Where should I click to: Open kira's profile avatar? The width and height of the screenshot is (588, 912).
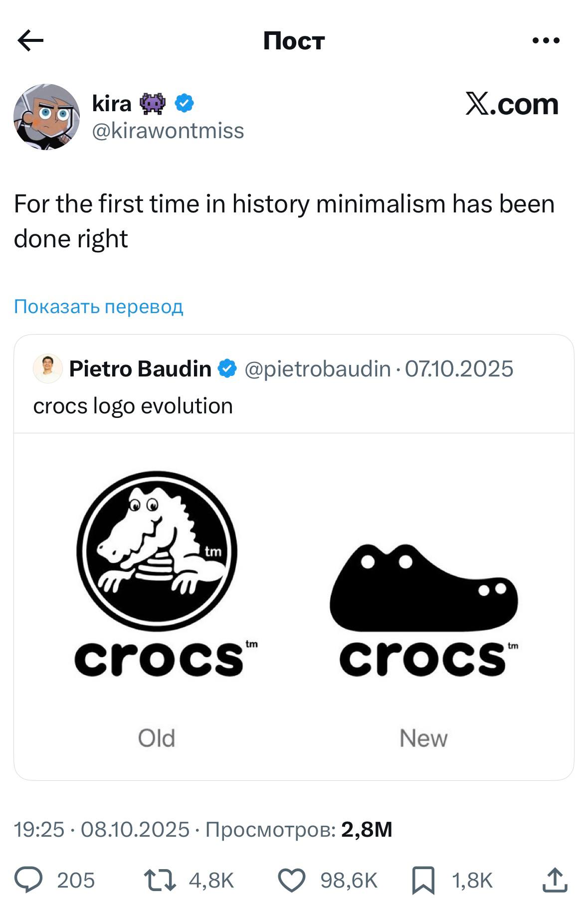click(46, 117)
